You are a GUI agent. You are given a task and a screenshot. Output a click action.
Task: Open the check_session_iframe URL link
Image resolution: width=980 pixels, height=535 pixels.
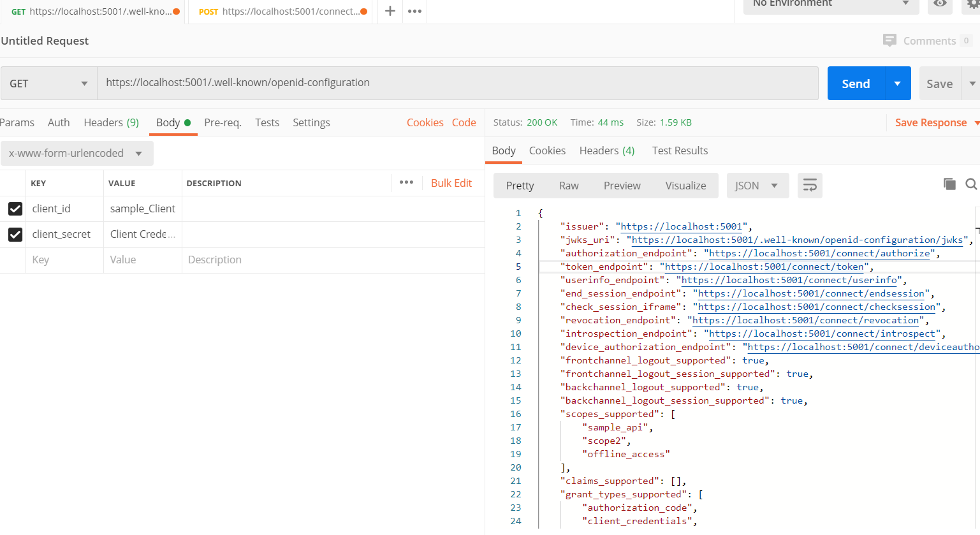point(817,307)
